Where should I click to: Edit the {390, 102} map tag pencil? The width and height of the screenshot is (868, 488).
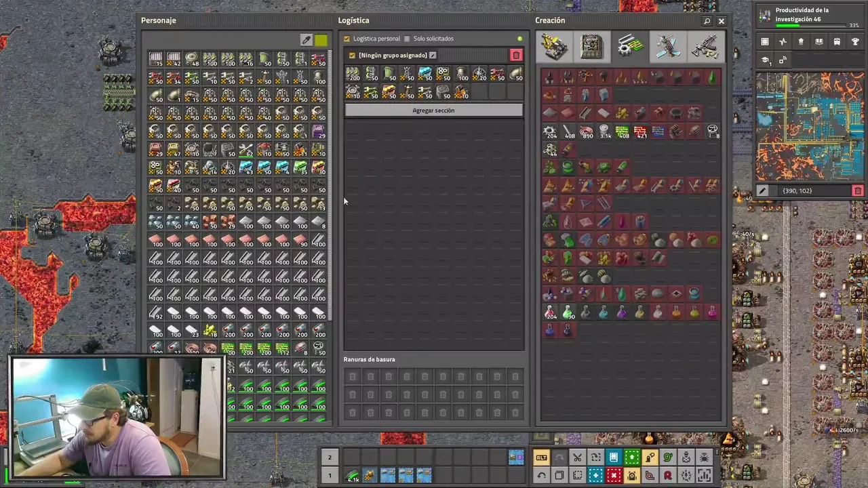pos(763,191)
